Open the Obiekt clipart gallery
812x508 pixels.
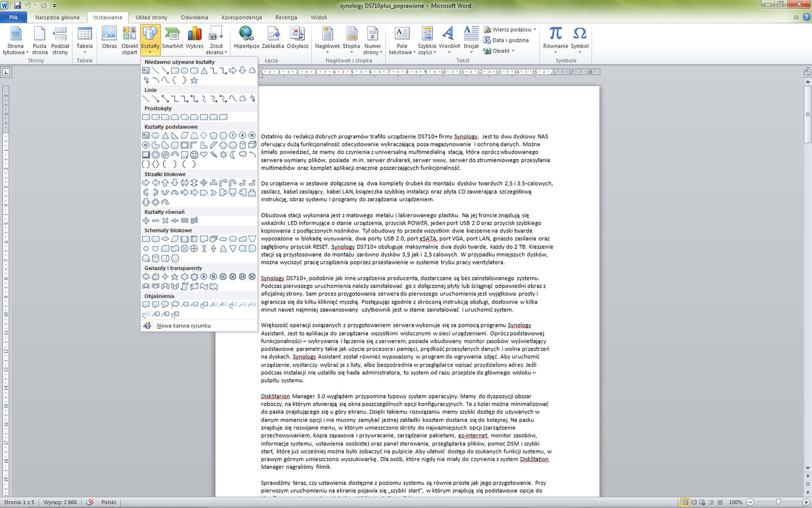click(x=130, y=41)
